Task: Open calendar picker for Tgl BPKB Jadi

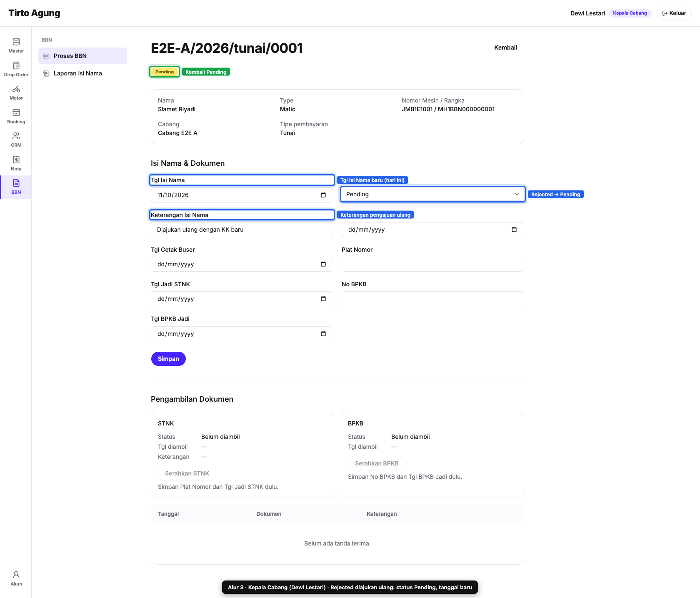Action: [x=323, y=334]
